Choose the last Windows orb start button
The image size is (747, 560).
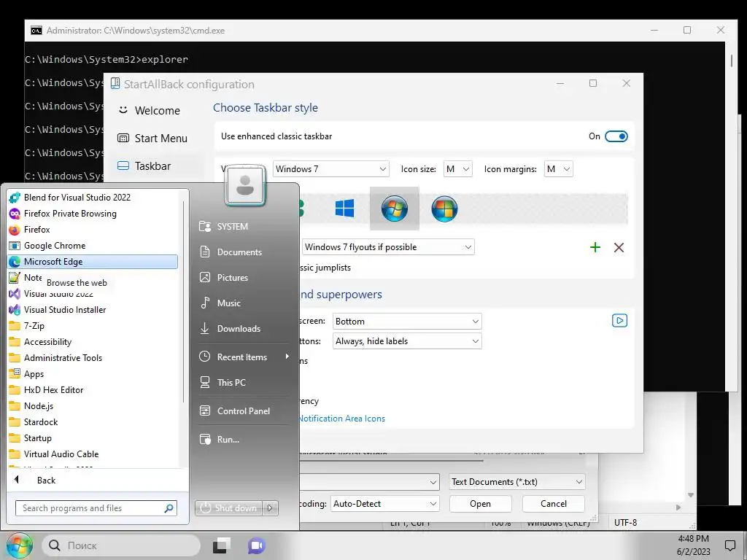[x=444, y=209]
